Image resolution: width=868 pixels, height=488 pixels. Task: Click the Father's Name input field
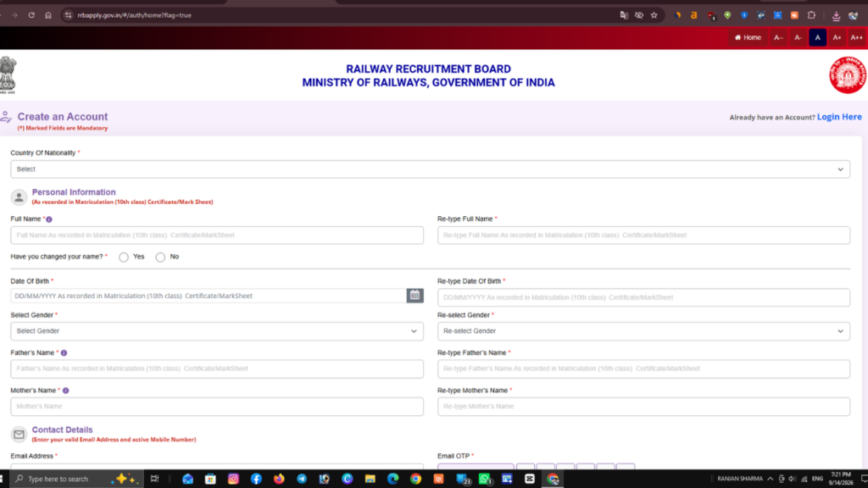[x=217, y=369]
